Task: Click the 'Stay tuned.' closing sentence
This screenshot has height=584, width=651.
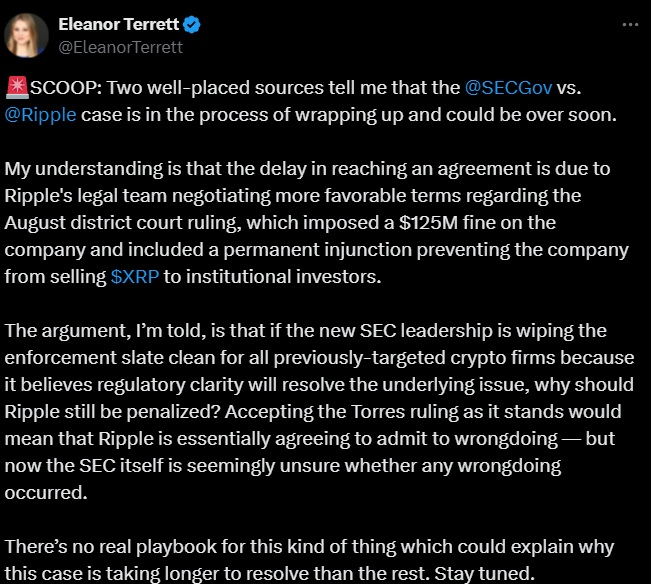Action: coord(484,574)
